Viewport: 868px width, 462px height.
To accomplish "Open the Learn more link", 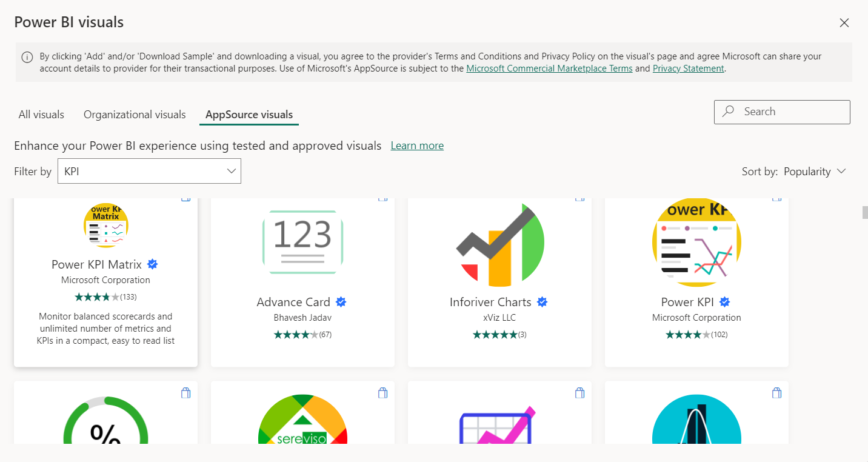I will click(417, 146).
